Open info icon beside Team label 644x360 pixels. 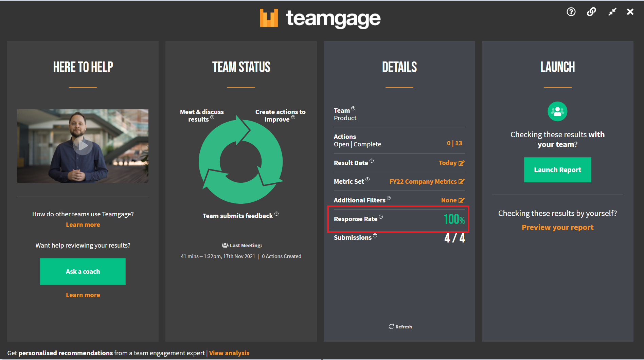353,108
